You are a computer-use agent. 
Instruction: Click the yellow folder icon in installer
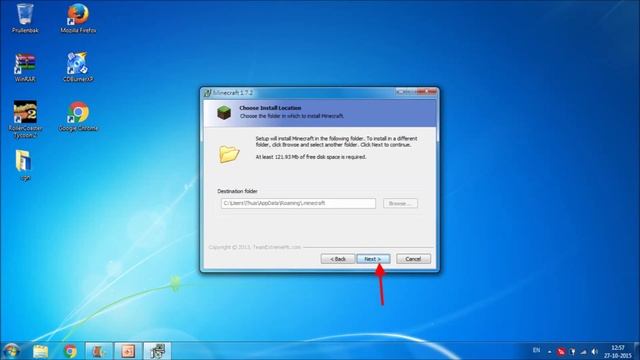[x=229, y=154]
